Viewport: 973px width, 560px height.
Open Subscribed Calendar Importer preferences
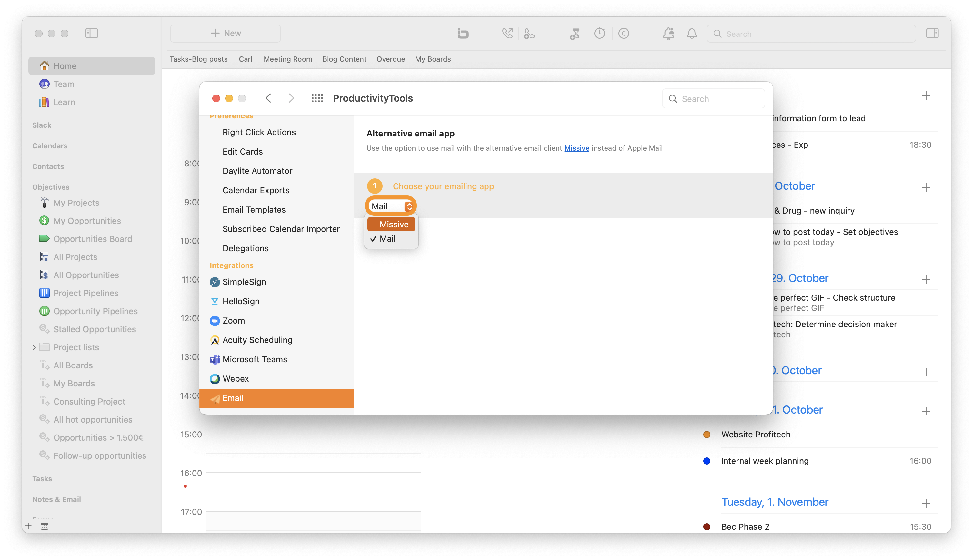[x=276, y=229]
